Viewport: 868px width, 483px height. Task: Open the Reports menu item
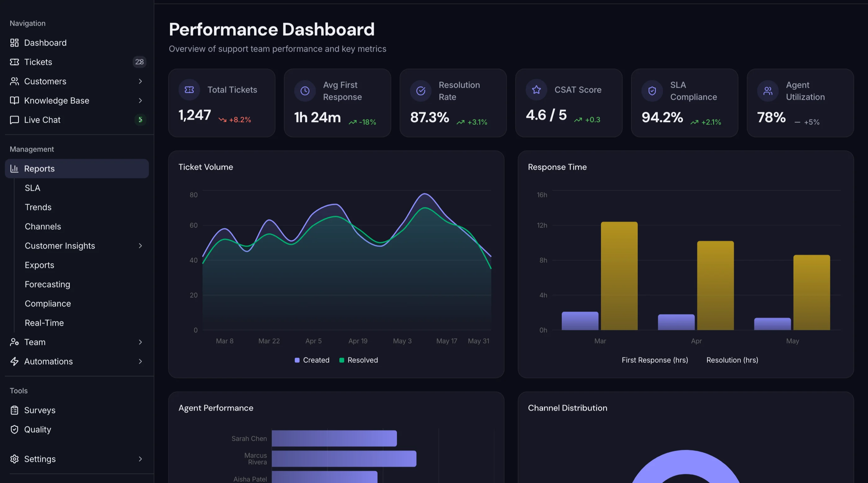pyautogui.click(x=77, y=169)
